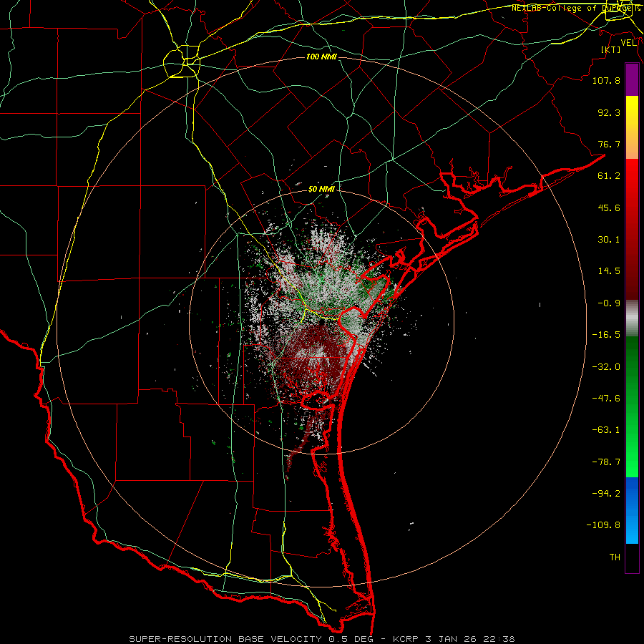
Task: Click the Super-Resolution Base Velocity caption text
Action: (x=321, y=639)
